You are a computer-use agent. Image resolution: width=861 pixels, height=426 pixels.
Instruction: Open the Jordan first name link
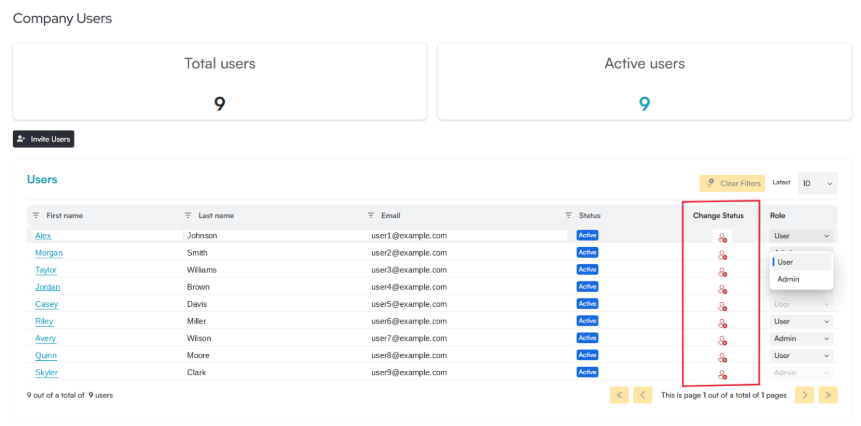(48, 287)
